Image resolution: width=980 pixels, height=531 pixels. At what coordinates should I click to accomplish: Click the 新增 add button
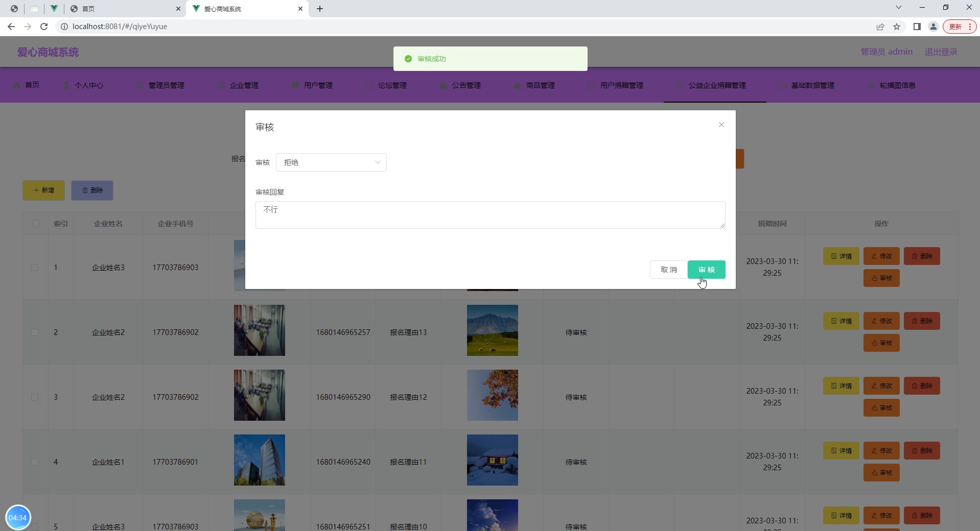pyautogui.click(x=43, y=190)
